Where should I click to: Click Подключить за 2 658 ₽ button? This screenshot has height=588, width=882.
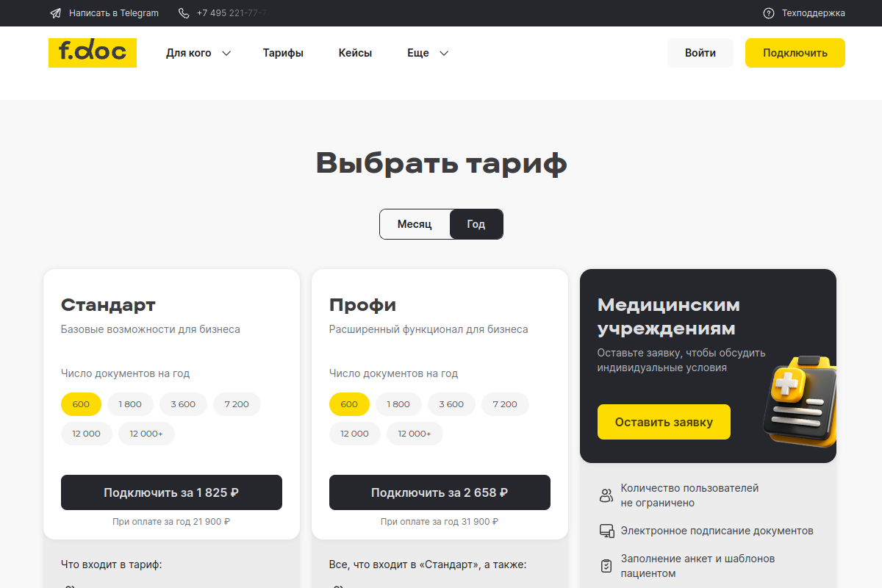pos(440,492)
